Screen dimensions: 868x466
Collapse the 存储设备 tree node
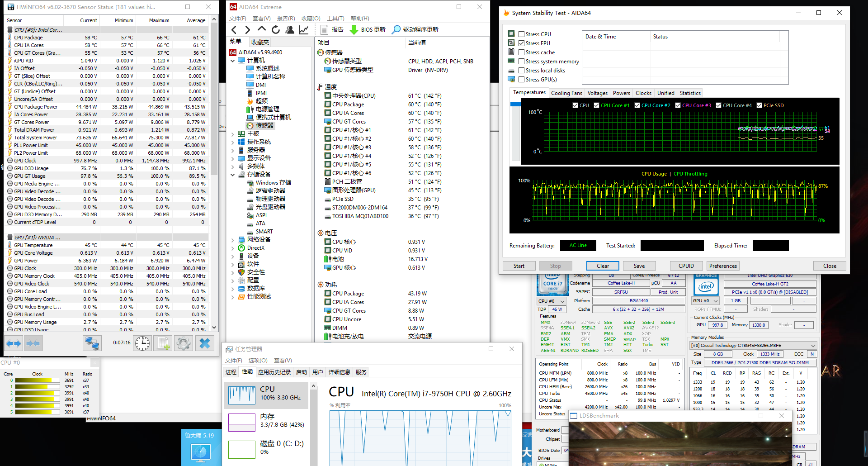pos(233,175)
